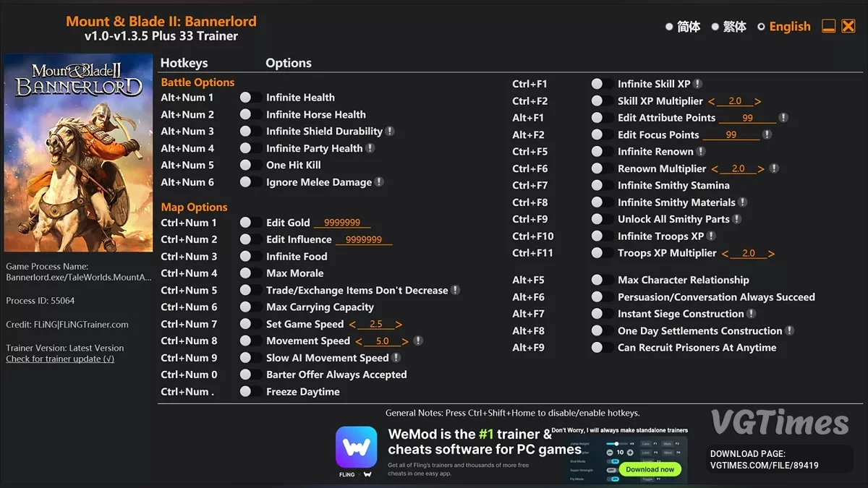Click the Set Game Speed value 2.5
868x488 pixels.
tap(375, 325)
